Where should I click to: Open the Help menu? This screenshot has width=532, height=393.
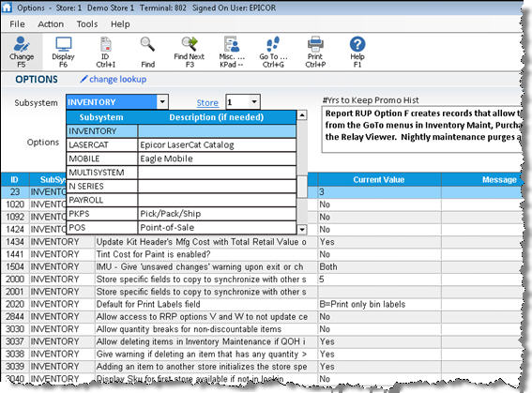[120, 24]
